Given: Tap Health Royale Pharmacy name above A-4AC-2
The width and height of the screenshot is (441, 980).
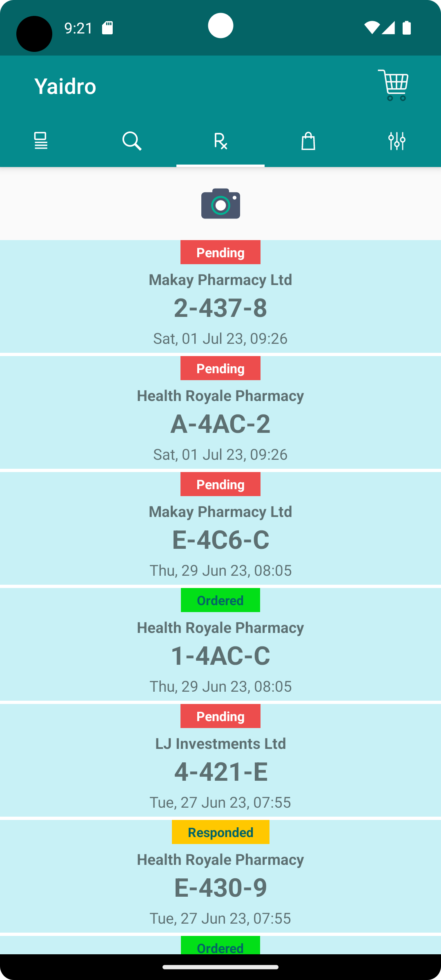Looking at the screenshot, I should pyautogui.click(x=220, y=396).
